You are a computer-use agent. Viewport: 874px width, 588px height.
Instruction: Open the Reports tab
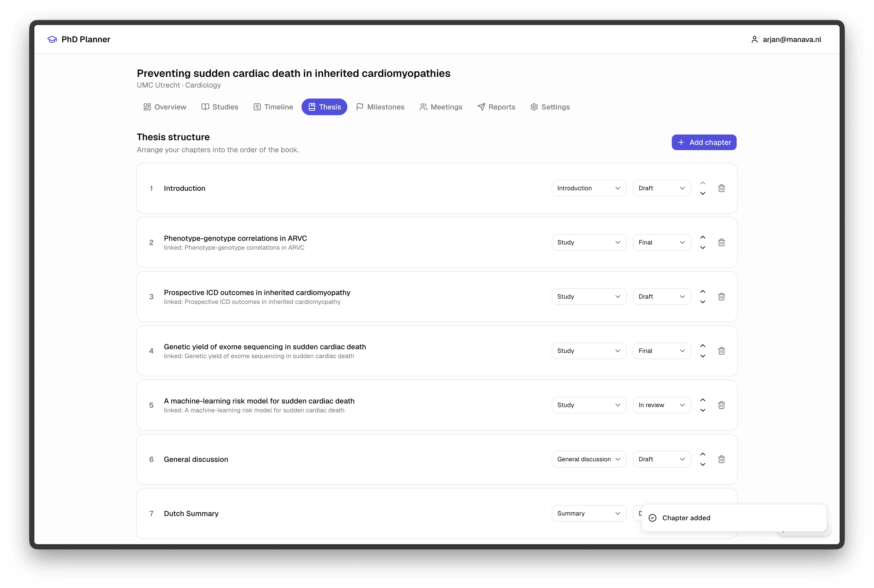coord(496,107)
